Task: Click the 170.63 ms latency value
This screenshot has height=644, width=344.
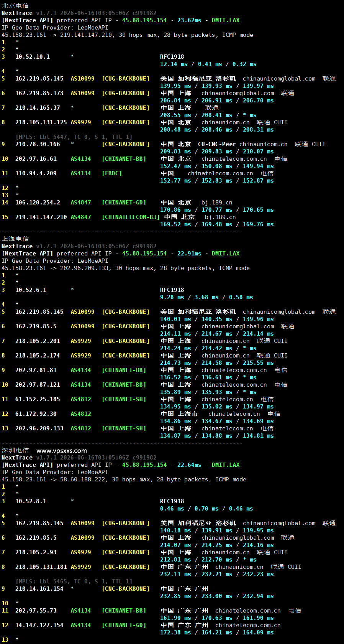Action: click(x=217, y=618)
